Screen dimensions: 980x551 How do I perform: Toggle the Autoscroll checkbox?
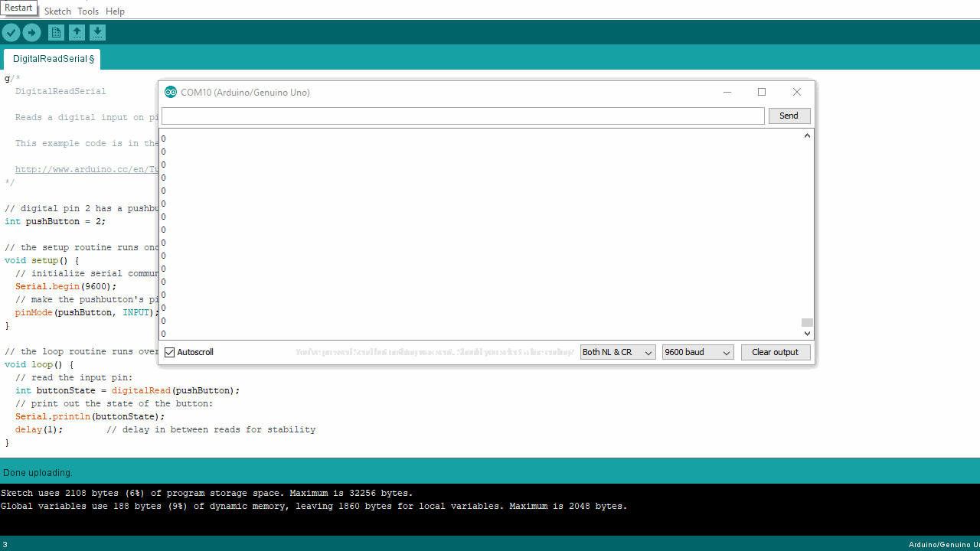pyautogui.click(x=170, y=353)
